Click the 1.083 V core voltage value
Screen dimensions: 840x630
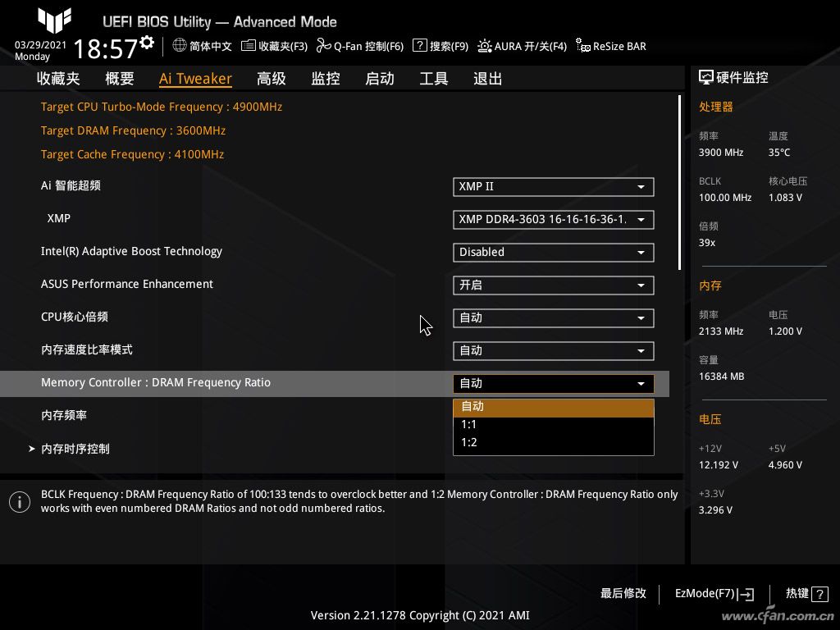(785, 198)
